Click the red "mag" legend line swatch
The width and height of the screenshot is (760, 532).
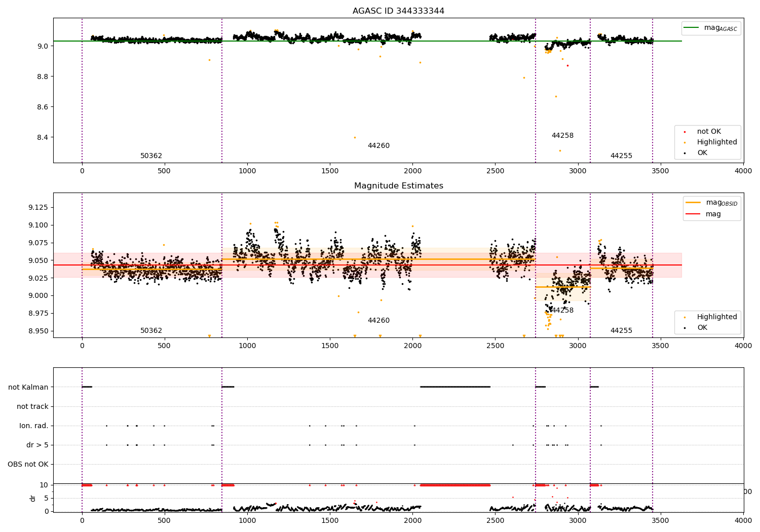click(x=693, y=214)
